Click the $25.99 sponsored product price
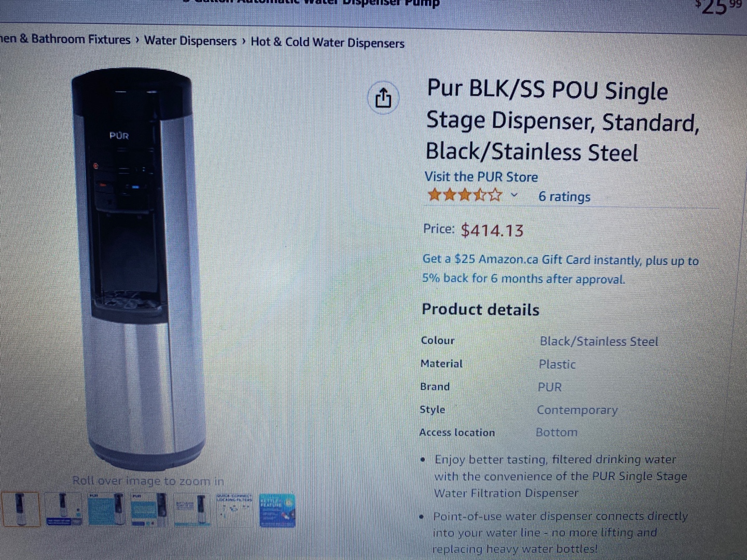Screen dimensions: 747x560 click(x=719, y=7)
